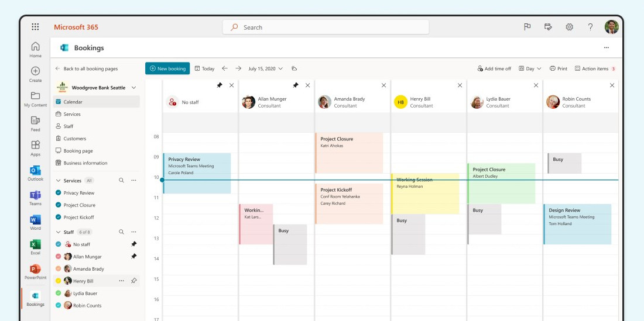The width and height of the screenshot is (644, 321).
Task: Open more options for Services section
Action: 133,181
